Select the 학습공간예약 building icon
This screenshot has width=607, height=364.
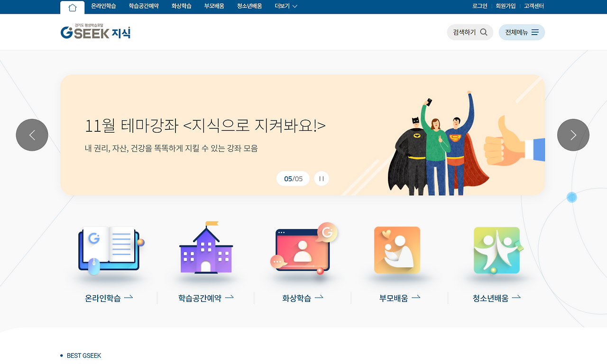(x=206, y=250)
